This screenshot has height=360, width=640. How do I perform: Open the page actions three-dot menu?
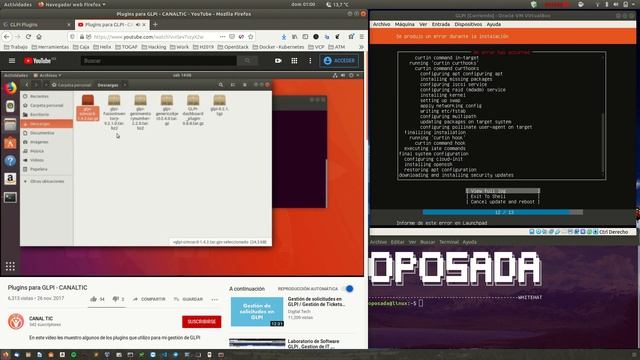222,37
